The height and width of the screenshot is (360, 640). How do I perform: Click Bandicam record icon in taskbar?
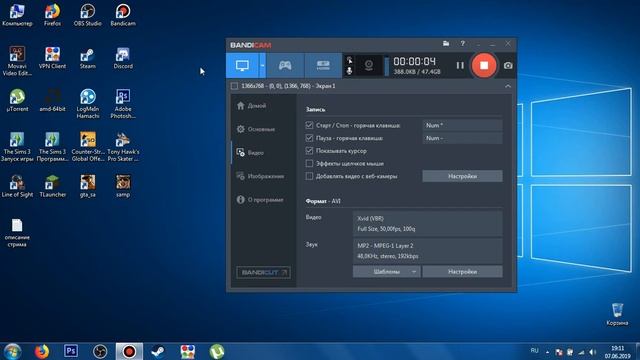click(x=129, y=351)
